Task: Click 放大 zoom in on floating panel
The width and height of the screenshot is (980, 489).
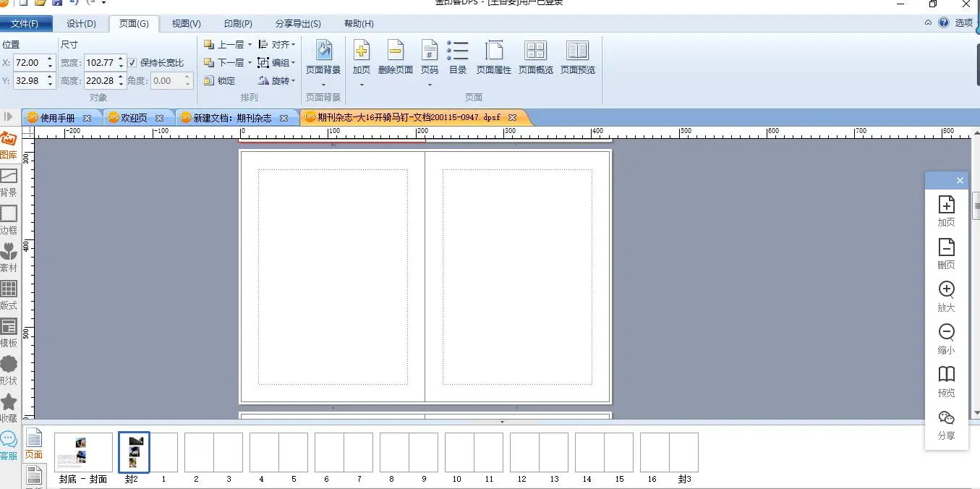Action: [x=946, y=297]
